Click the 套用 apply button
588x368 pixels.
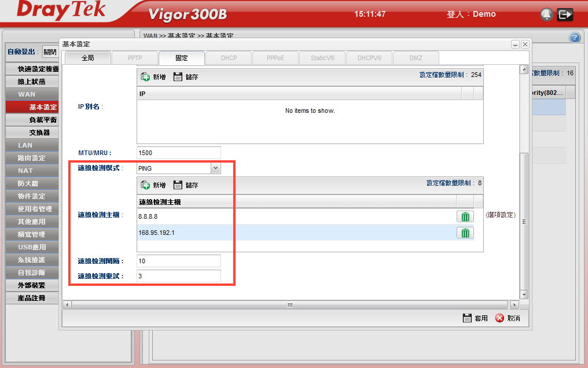[475, 318]
